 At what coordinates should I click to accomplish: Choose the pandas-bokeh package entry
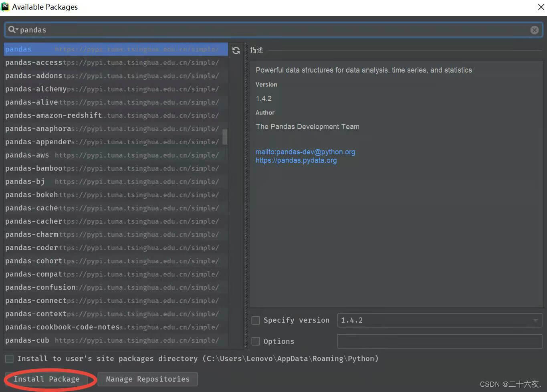[32, 195]
